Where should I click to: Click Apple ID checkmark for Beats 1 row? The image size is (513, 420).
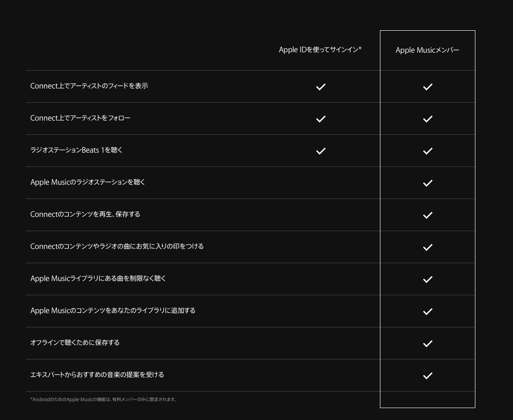point(321,151)
